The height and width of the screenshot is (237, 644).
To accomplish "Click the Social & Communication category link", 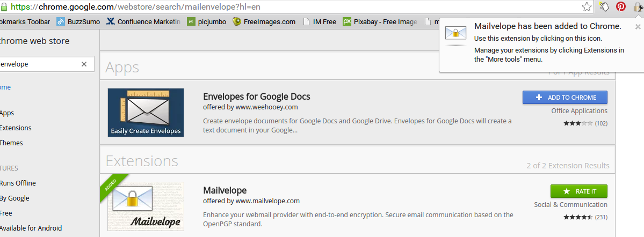I will click(570, 204).
